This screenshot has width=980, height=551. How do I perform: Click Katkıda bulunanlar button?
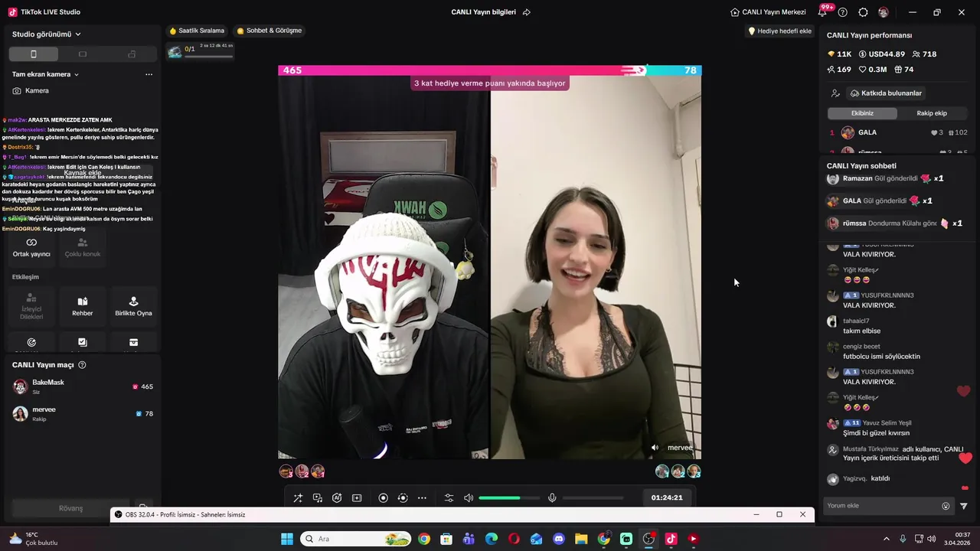pos(886,93)
